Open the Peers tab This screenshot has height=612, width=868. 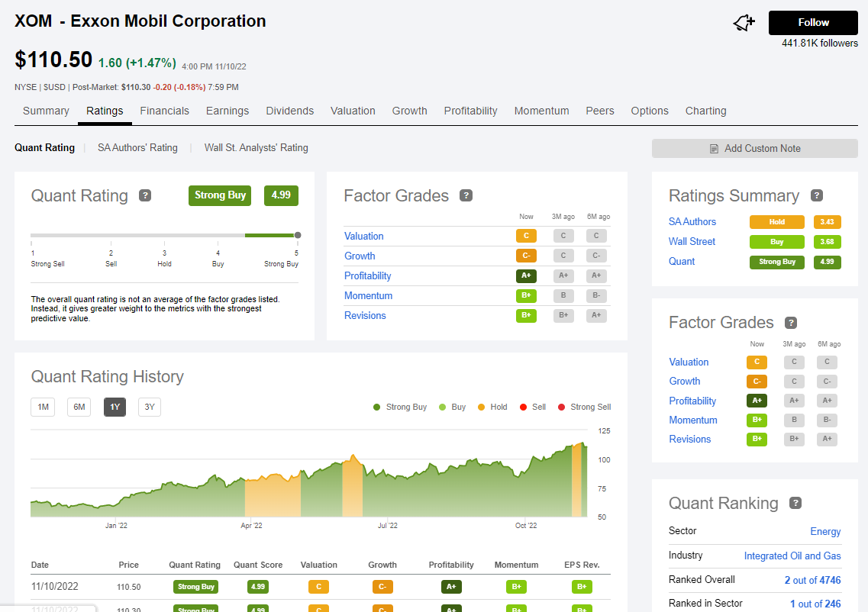point(600,111)
